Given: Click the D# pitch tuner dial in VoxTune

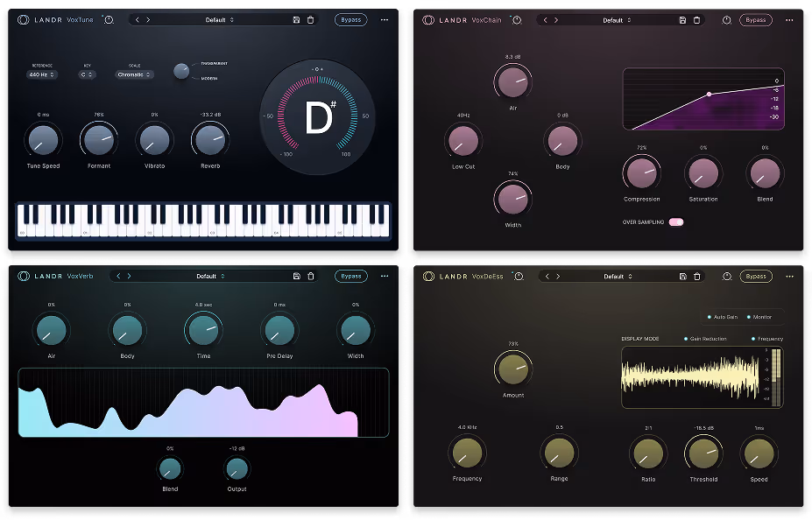Looking at the screenshot, I should (317, 117).
